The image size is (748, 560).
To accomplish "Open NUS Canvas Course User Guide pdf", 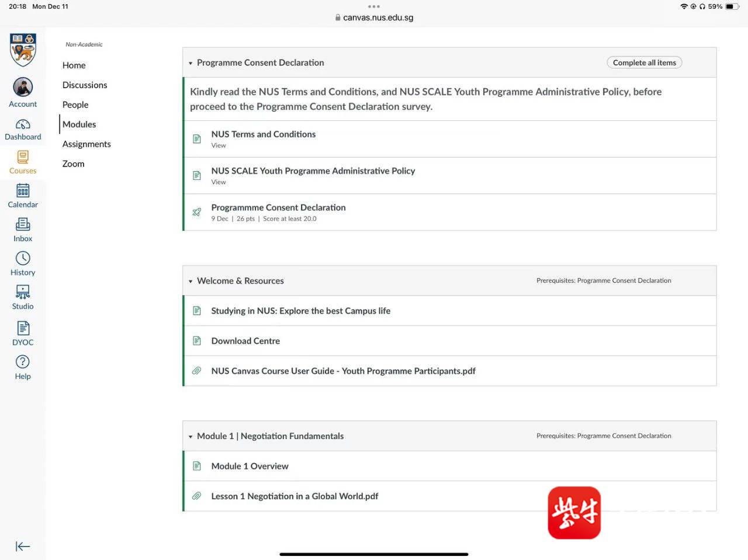I will [344, 371].
